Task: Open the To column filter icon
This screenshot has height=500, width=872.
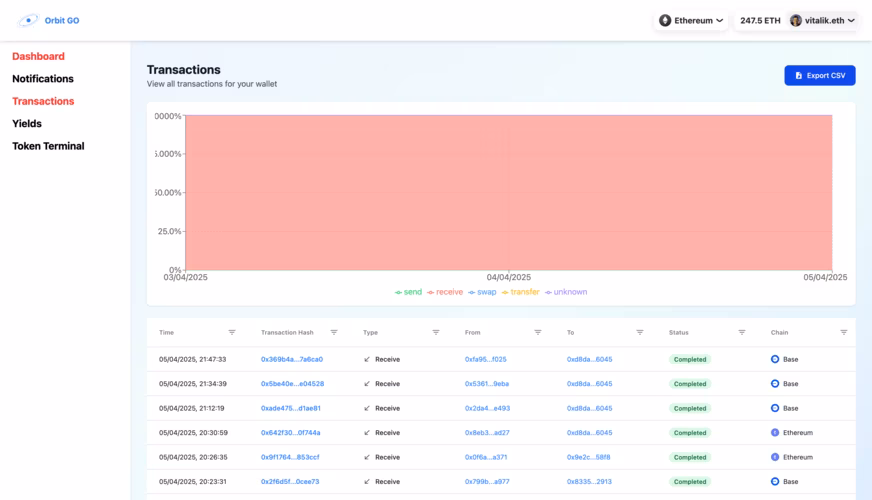Action: pos(640,333)
